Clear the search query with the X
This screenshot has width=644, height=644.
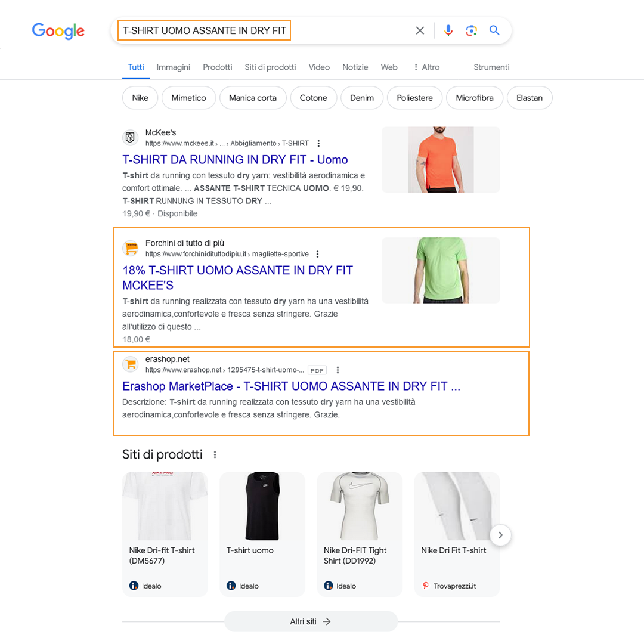420,30
